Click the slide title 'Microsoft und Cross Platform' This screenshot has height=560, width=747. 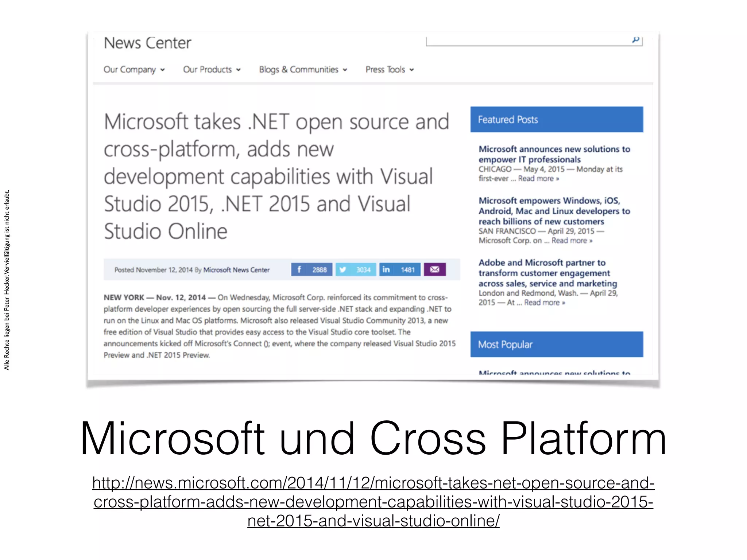coord(373,438)
